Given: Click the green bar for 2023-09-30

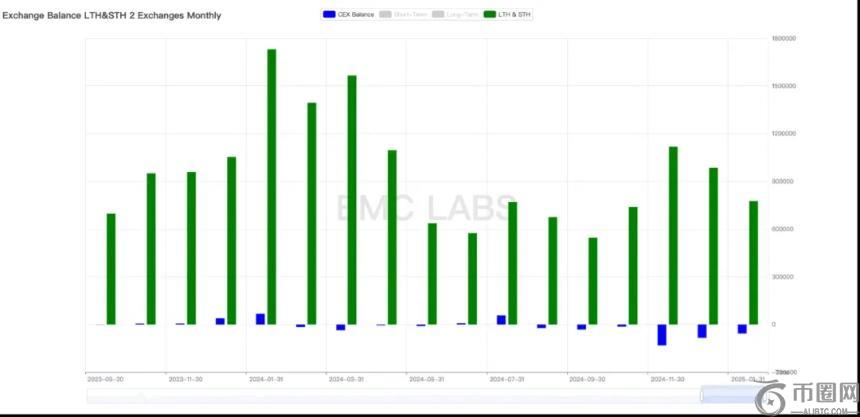Looking at the screenshot, I should click(x=111, y=268).
